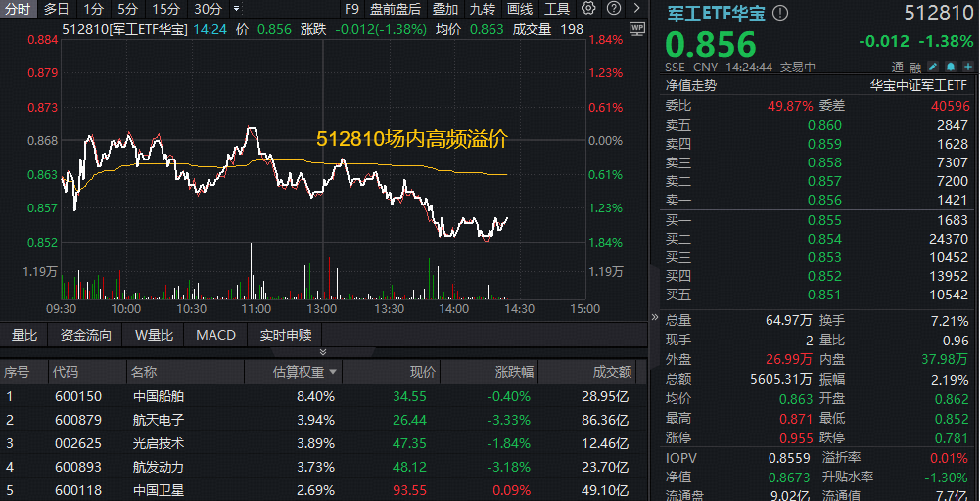
Task: Collapse the right panel with side arrow
Action: tap(655, 318)
